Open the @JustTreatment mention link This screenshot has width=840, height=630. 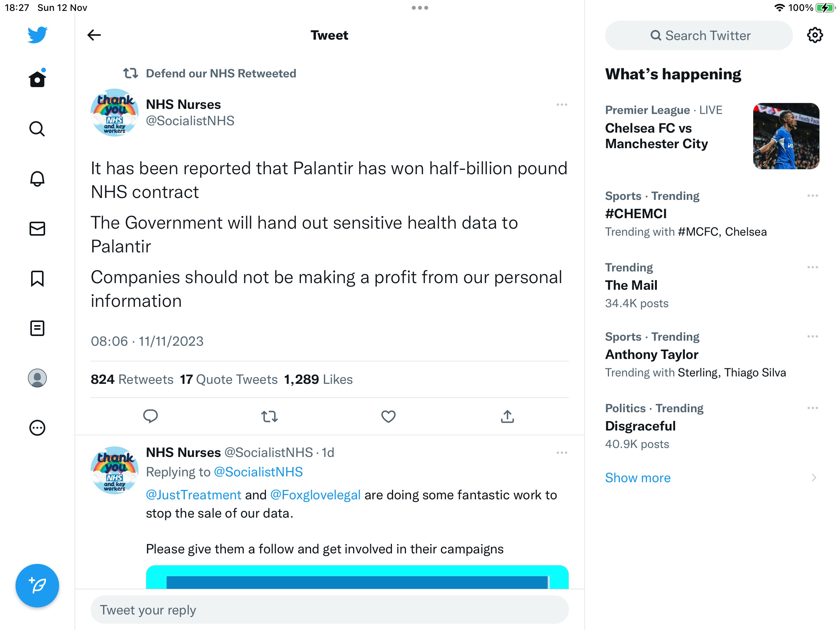pos(193,495)
